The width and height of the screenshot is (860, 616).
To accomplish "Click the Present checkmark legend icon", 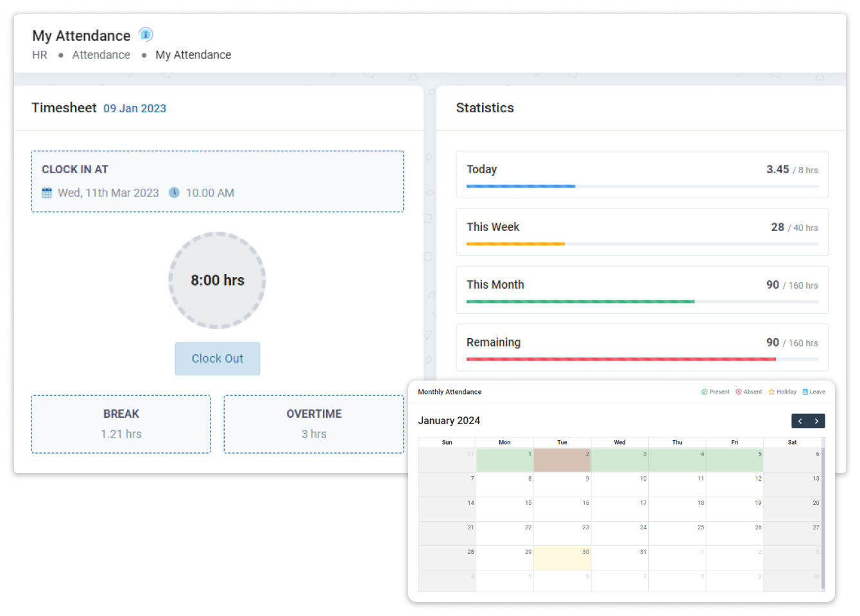I will point(704,392).
